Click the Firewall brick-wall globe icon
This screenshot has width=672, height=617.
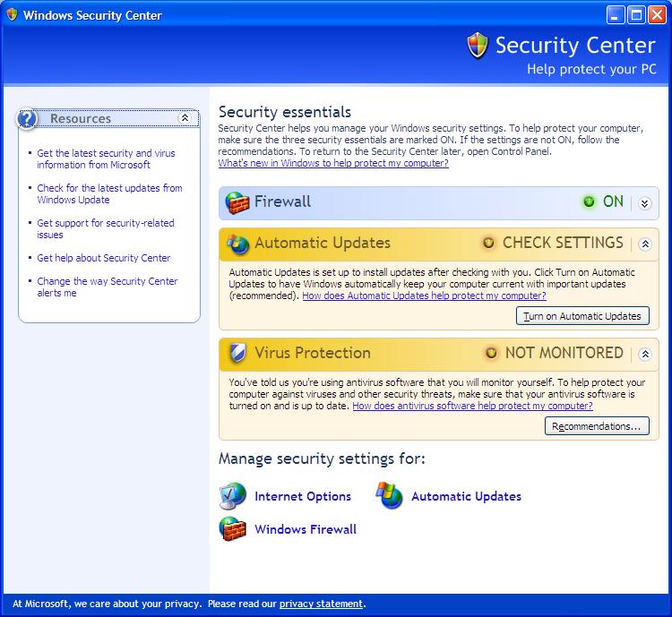pyautogui.click(x=237, y=202)
